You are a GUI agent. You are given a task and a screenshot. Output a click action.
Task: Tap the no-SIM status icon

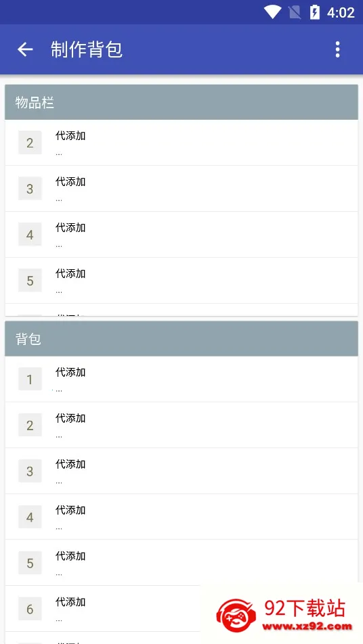[x=295, y=12]
